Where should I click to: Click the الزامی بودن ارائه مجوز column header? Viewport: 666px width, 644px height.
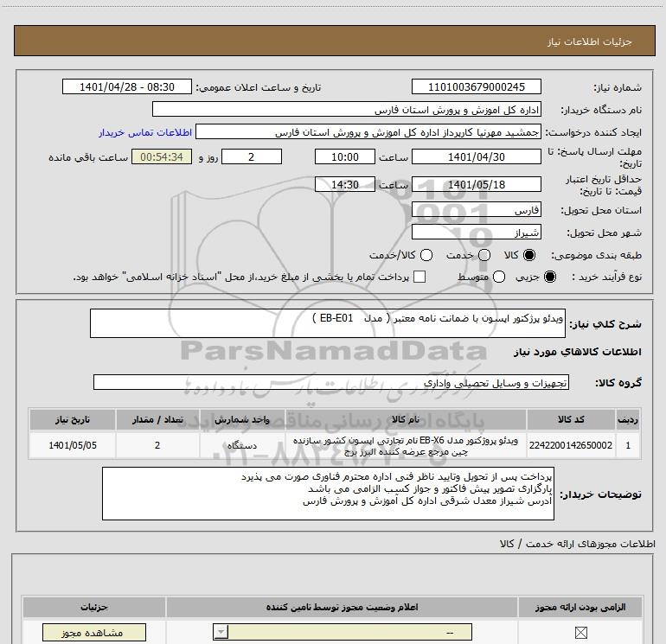coord(580,607)
